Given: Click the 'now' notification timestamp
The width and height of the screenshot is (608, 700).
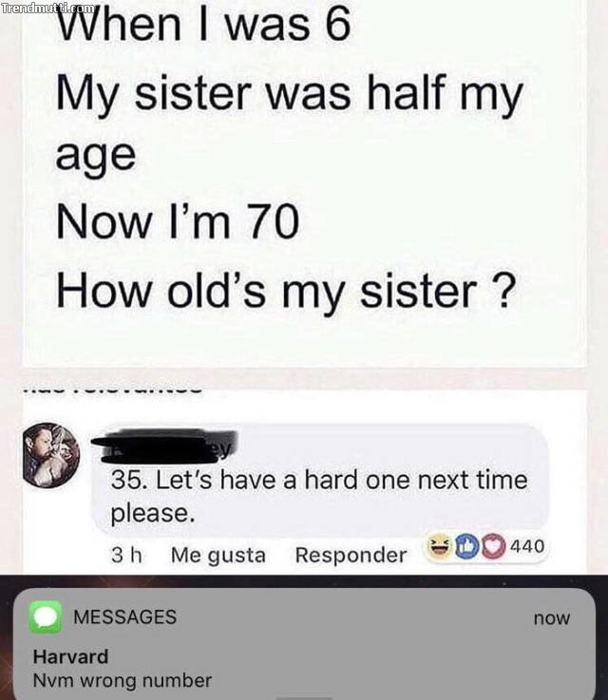Looking at the screenshot, I should click(552, 618).
